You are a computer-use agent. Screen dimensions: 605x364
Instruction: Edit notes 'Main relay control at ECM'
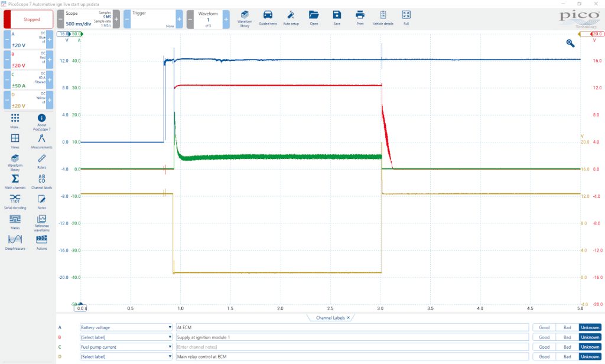[352, 357]
